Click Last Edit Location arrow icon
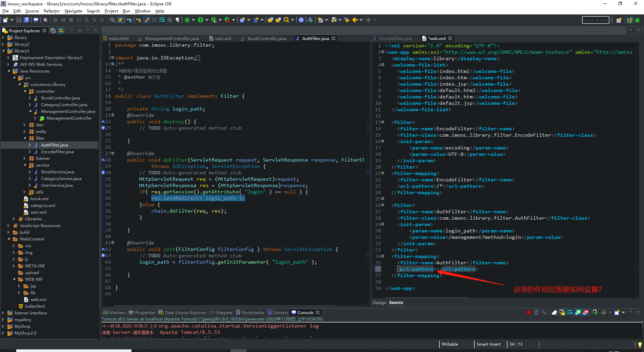This screenshot has height=352, width=644. click(347, 20)
